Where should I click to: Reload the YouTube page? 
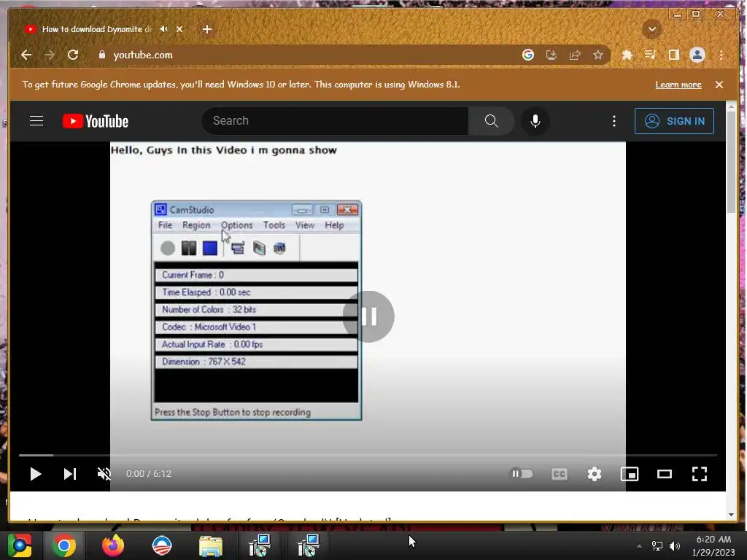[73, 55]
